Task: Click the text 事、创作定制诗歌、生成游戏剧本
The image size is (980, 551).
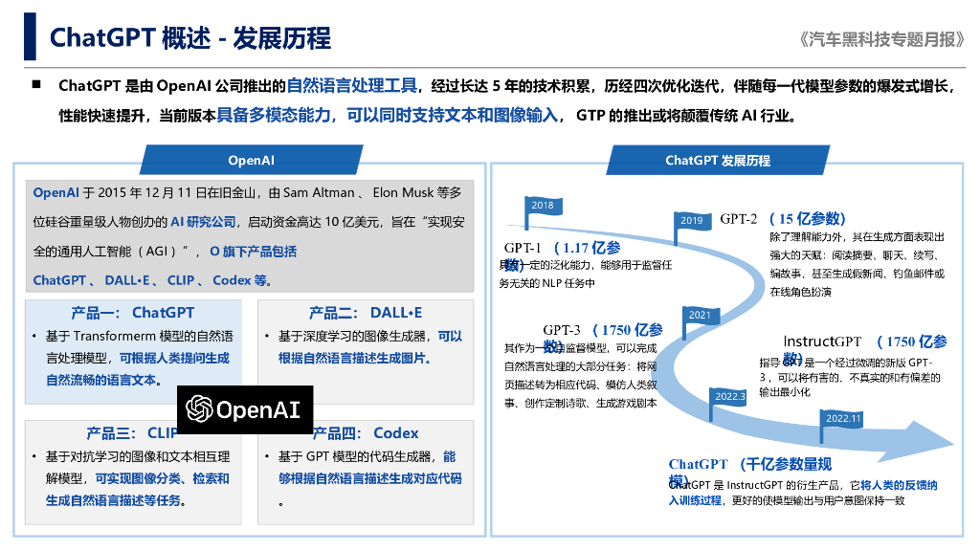Action: (x=581, y=403)
